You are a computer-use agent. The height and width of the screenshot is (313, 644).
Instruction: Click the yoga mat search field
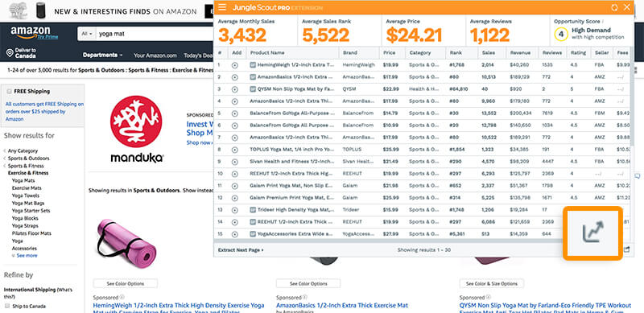[x=155, y=34]
